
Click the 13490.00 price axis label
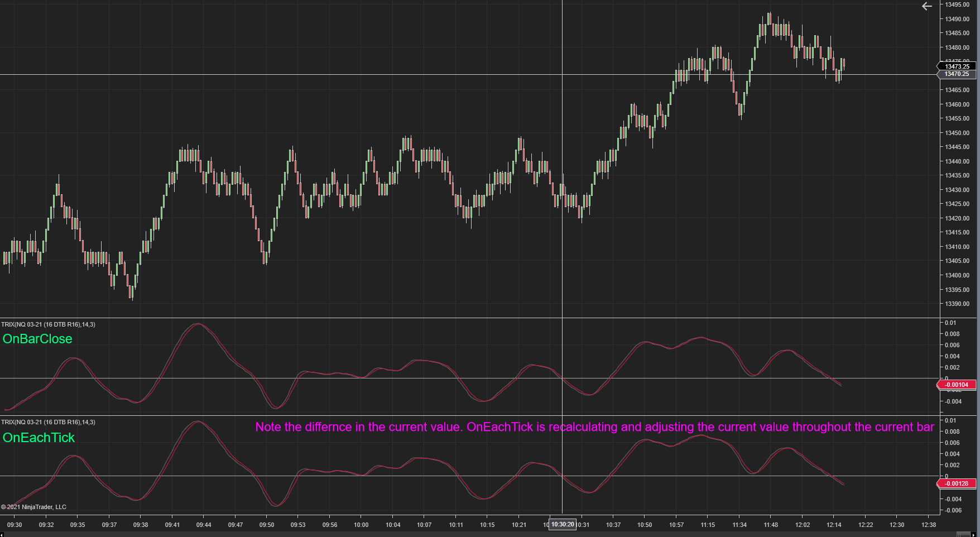[x=957, y=19]
